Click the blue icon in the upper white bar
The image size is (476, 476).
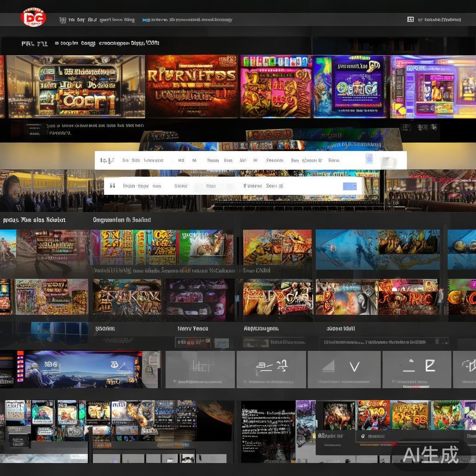(x=369, y=159)
